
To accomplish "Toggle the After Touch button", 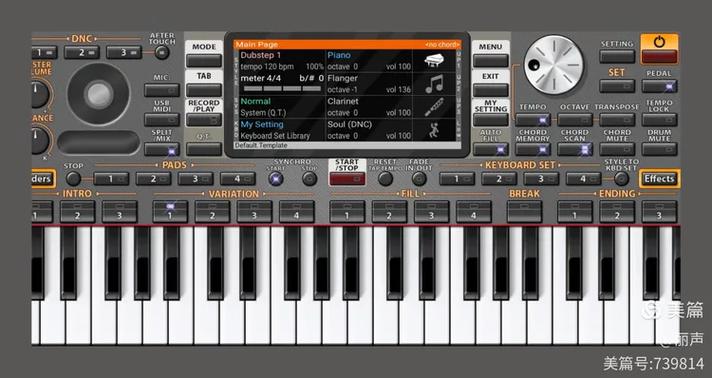I will click(x=162, y=53).
